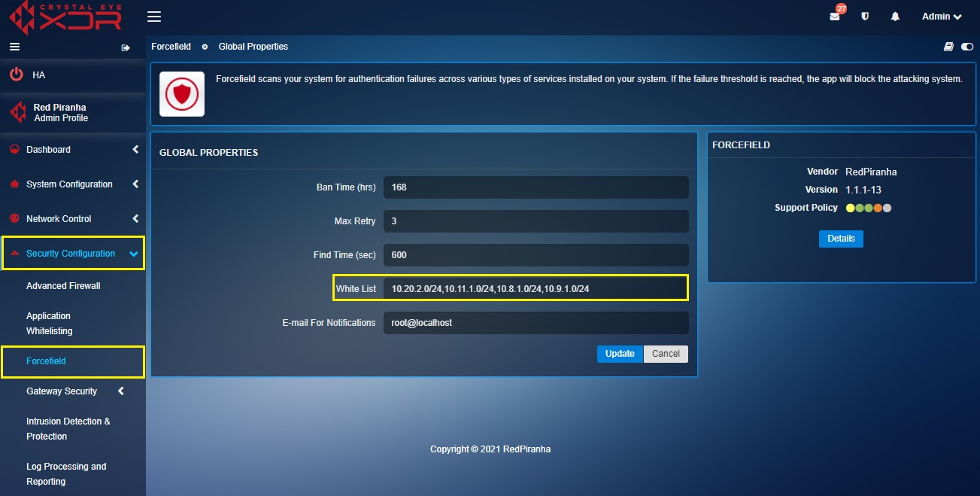This screenshot has height=496, width=980.
Task: Expand Network Control chevron
Action: (x=135, y=219)
